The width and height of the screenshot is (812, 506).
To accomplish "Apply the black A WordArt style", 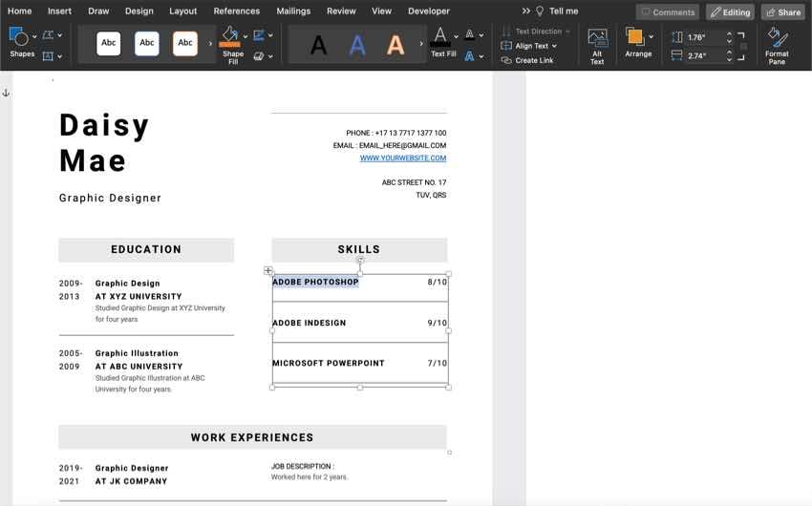I will pos(318,45).
